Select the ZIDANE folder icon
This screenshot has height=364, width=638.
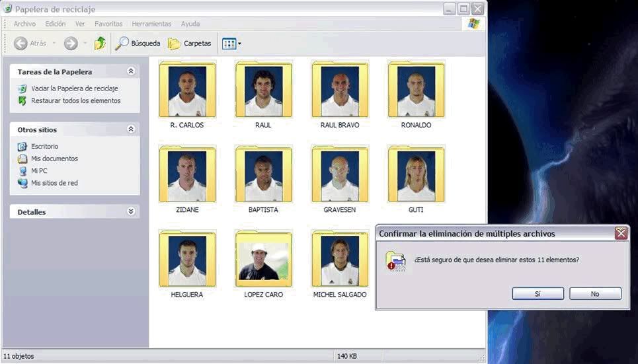coord(187,174)
